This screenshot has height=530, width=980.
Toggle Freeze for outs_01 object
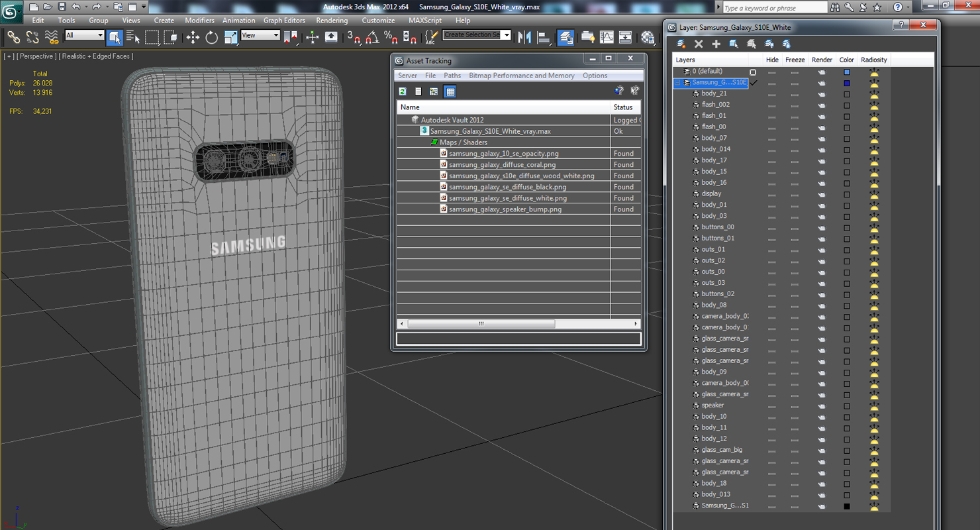coord(795,250)
